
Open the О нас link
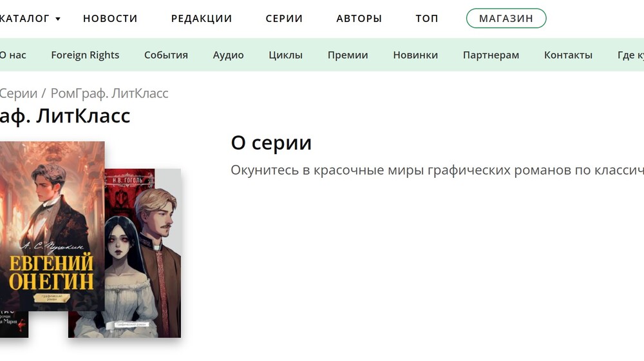[13, 55]
